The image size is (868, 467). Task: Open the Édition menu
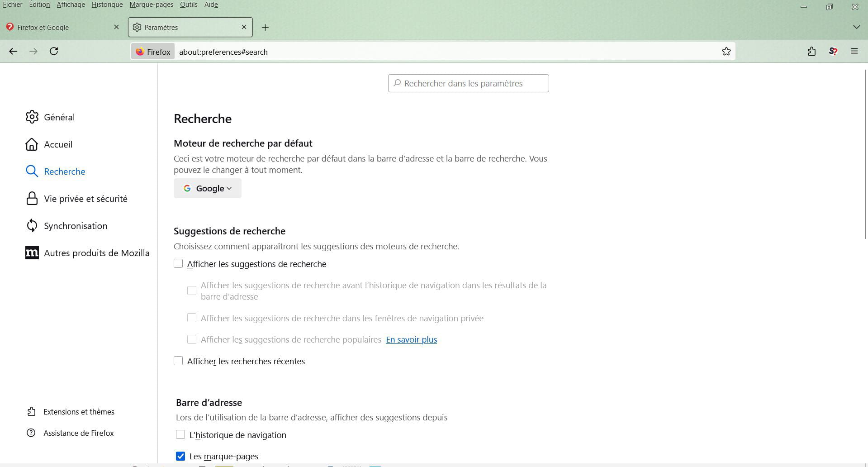(39, 5)
